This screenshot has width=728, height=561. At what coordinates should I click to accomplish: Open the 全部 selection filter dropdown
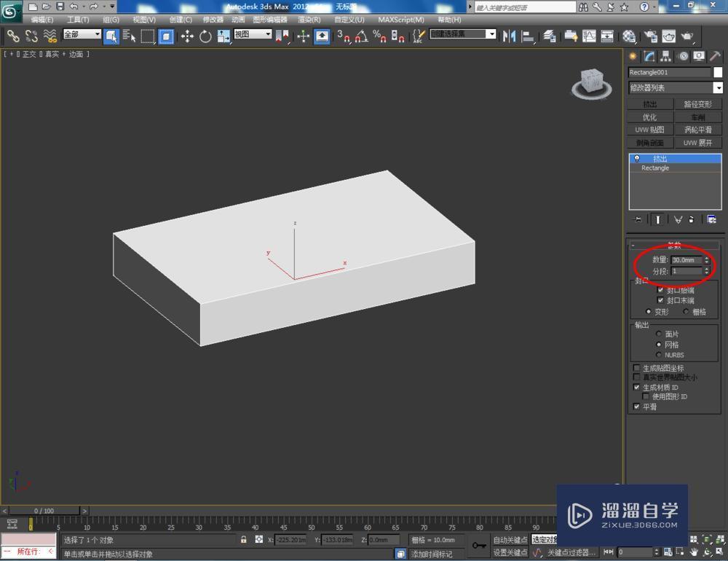[80, 33]
